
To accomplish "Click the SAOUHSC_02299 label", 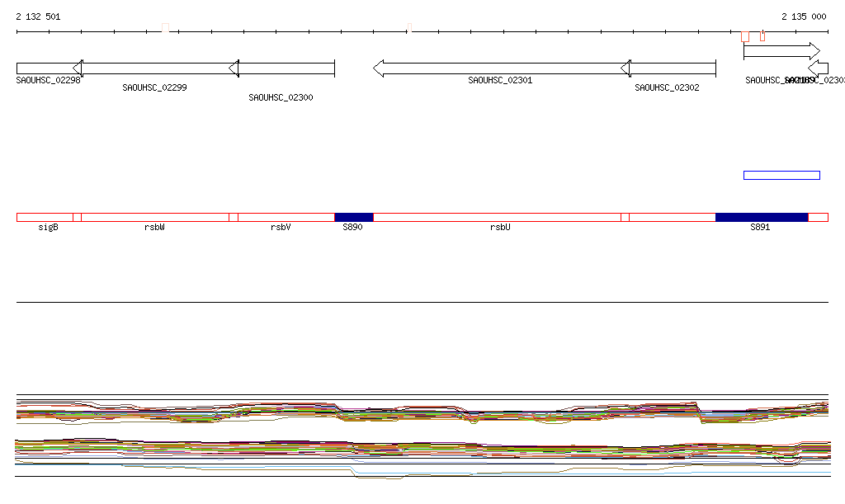I will (154, 87).
